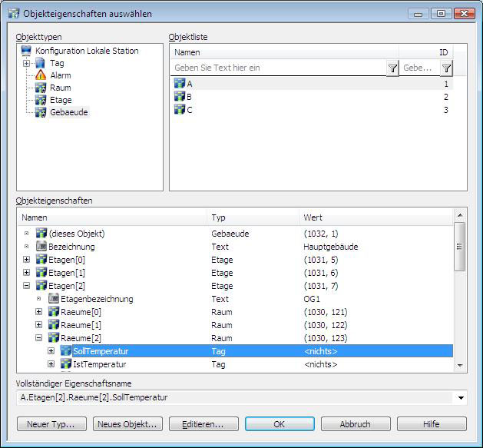This screenshot has height=448, width=483.
Task: Click the Hauptgebäude value cell
Action: (331, 247)
